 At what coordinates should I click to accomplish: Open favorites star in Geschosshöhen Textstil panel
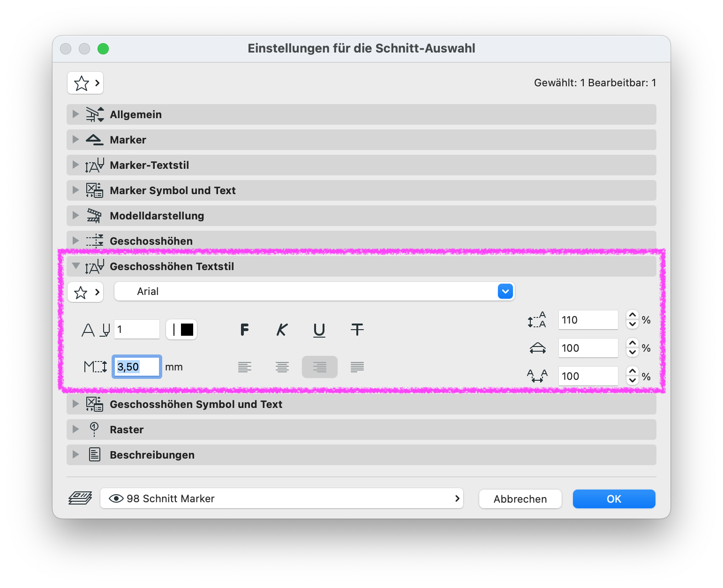[85, 292]
